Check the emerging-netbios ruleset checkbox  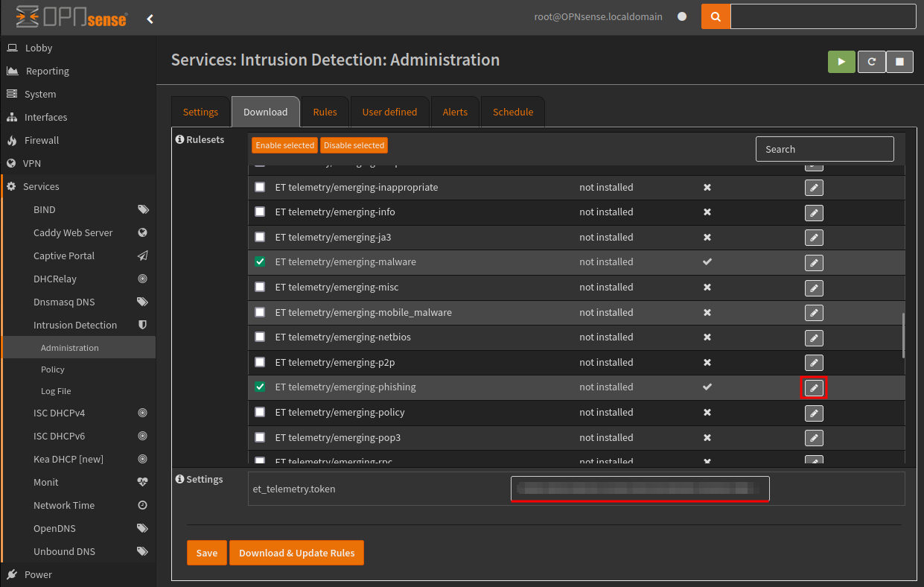tap(260, 337)
